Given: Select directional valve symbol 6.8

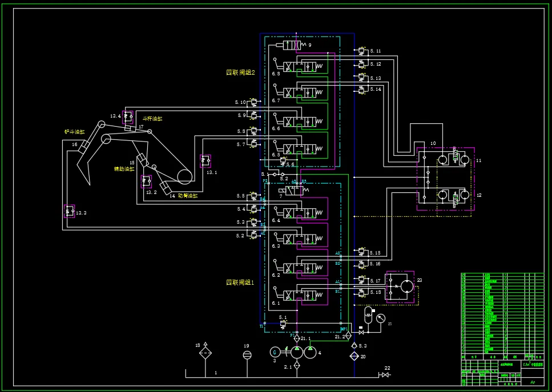Looking at the screenshot, I should 303,66.
